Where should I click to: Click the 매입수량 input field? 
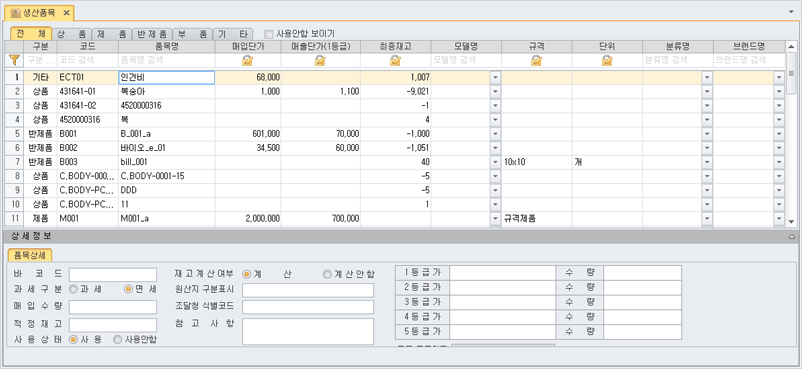tap(113, 307)
